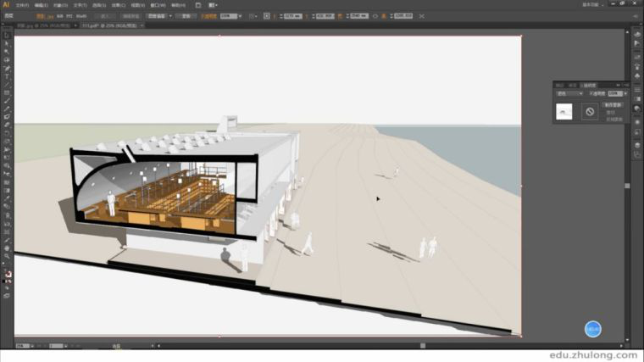Select the Pen tool in toolbox
Image resolution: width=644 pixels, height=362 pixels.
point(7,68)
